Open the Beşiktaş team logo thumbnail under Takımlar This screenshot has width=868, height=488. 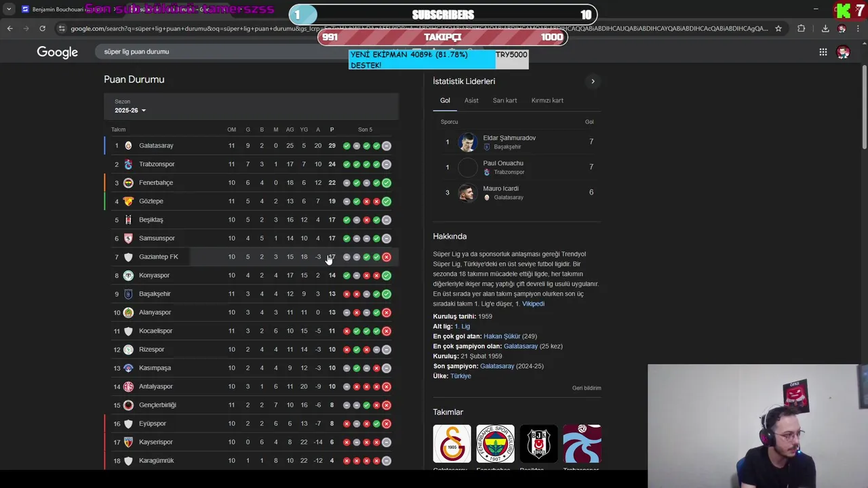pyautogui.click(x=538, y=443)
